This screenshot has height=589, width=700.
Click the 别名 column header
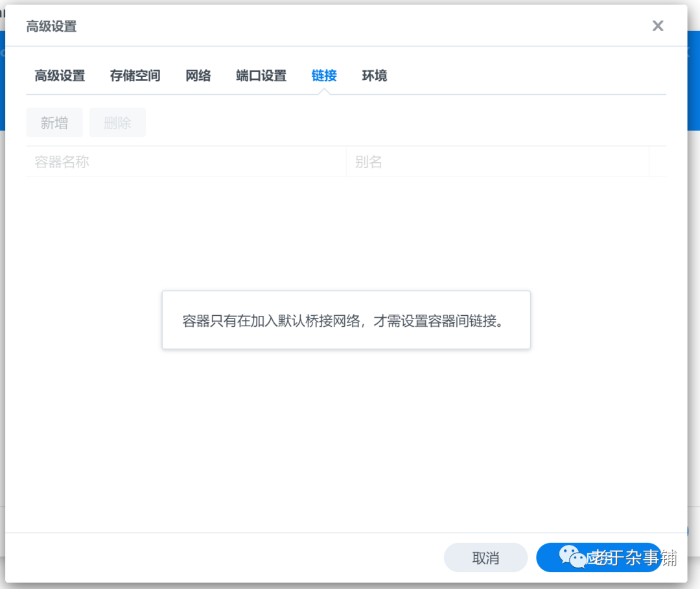pos(498,162)
